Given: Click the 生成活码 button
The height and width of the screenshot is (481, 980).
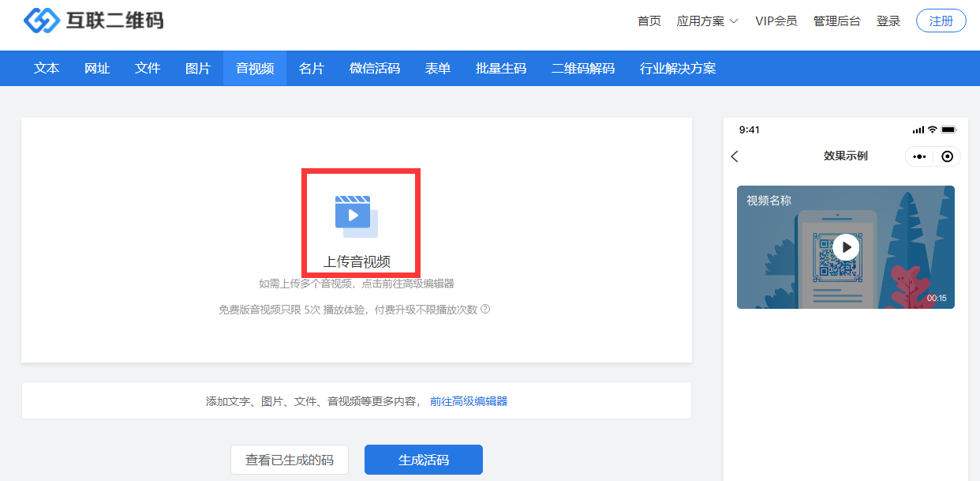Looking at the screenshot, I should point(424,460).
